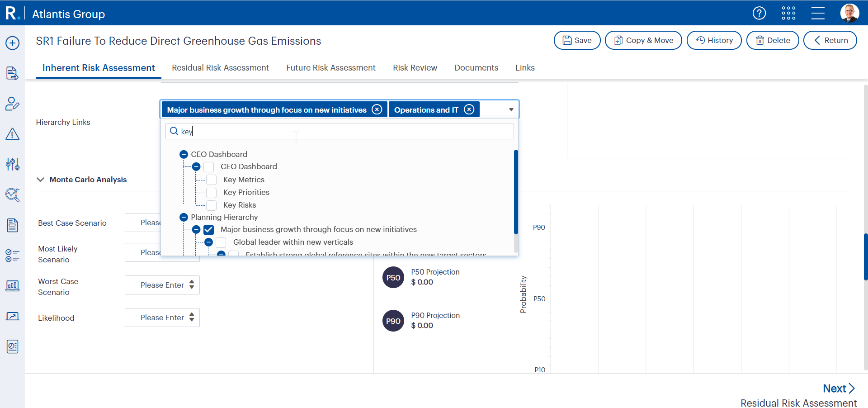This screenshot has height=408, width=868.
Task: Click the Return button
Action: (x=830, y=40)
